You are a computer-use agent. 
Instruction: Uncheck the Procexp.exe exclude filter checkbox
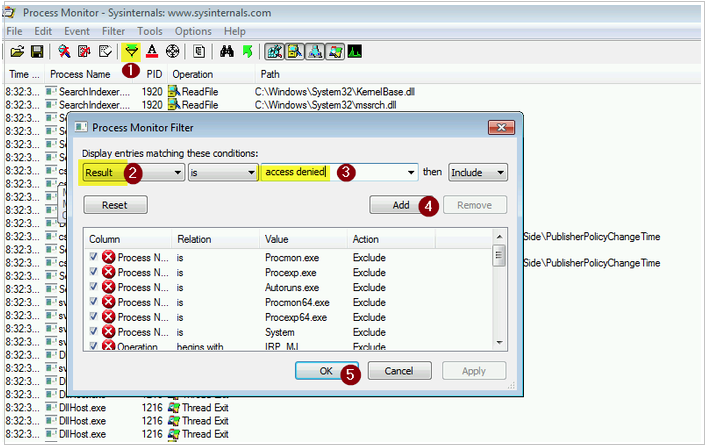click(x=93, y=272)
